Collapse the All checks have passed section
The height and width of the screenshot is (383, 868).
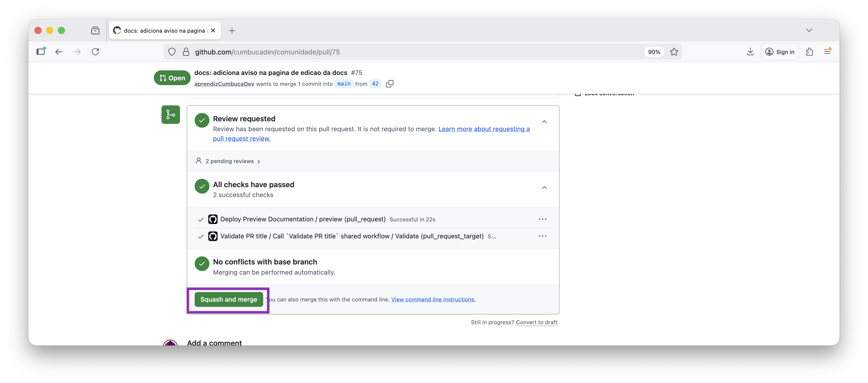click(x=544, y=188)
